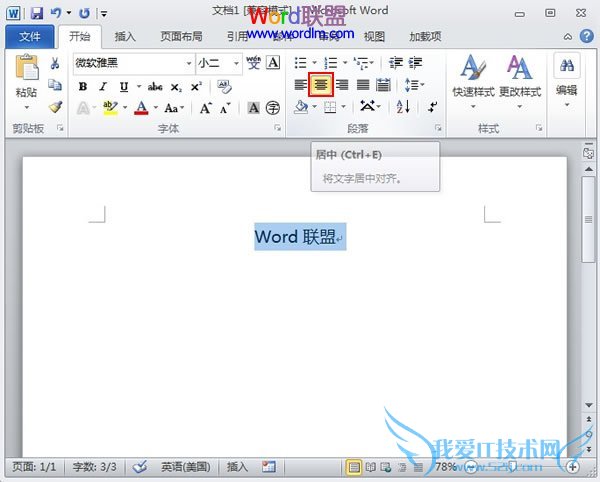Expand bullets list dropdown arrow
This screenshot has width=600, height=482.
coord(314,63)
